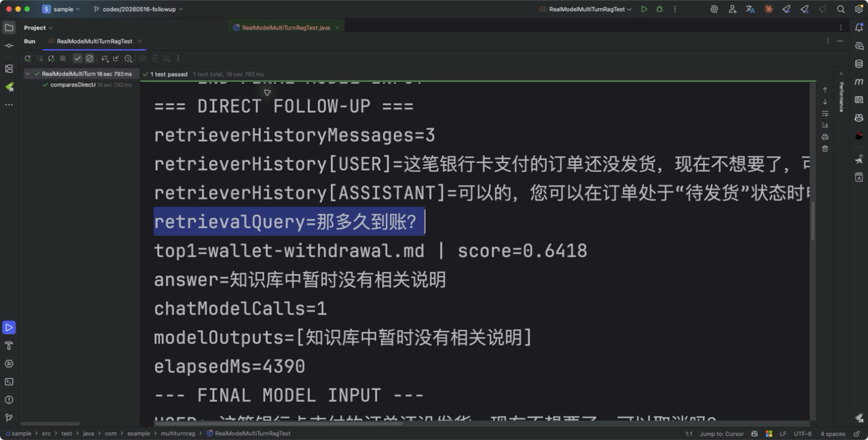Open Maven tool window m icon
This screenshot has width=868, height=440.
pyautogui.click(x=859, y=82)
